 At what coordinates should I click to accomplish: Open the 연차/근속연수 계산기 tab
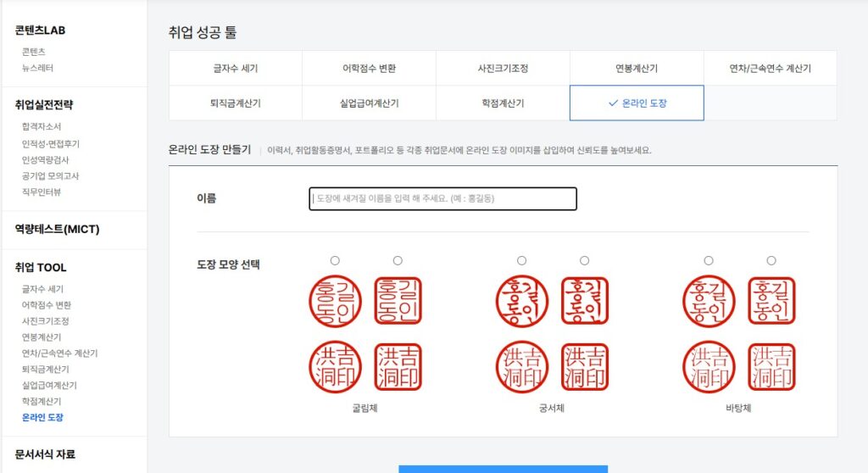[x=770, y=68]
